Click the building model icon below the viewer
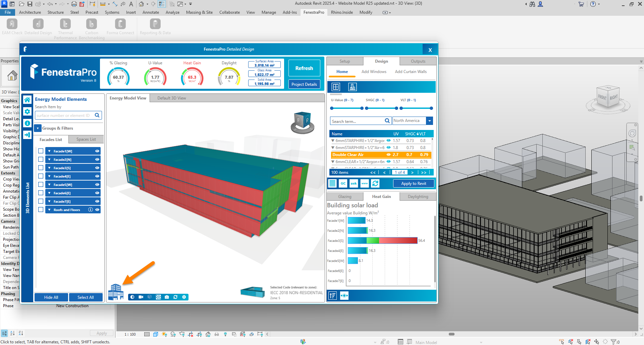The image size is (644, 345). 116,291
